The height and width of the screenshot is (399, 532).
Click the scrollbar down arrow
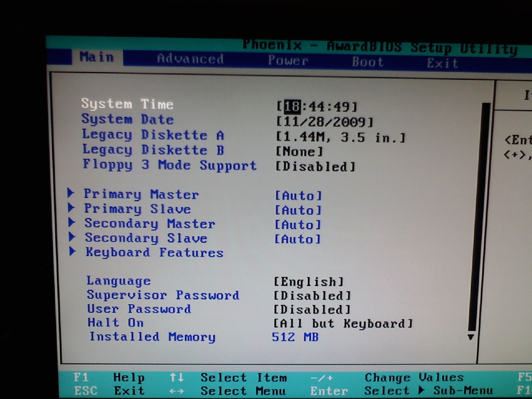pos(470,337)
